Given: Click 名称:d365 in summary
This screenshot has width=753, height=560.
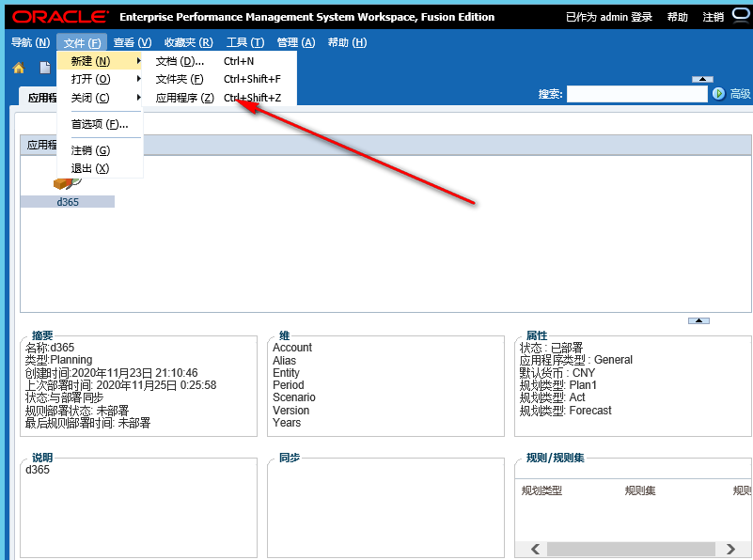Looking at the screenshot, I should click(x=50, y=348).
